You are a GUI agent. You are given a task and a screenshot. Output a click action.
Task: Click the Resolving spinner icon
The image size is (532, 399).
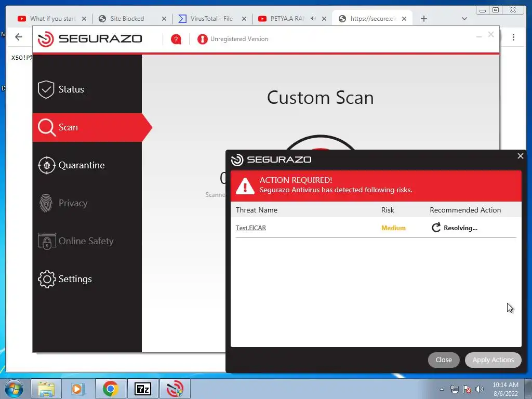click(436, 228)
